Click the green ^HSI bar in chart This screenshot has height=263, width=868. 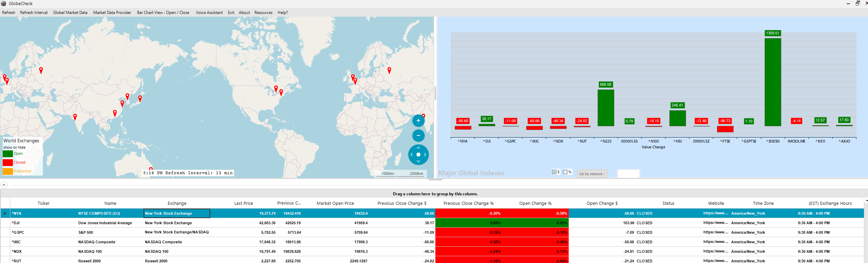tap(677, 118)
